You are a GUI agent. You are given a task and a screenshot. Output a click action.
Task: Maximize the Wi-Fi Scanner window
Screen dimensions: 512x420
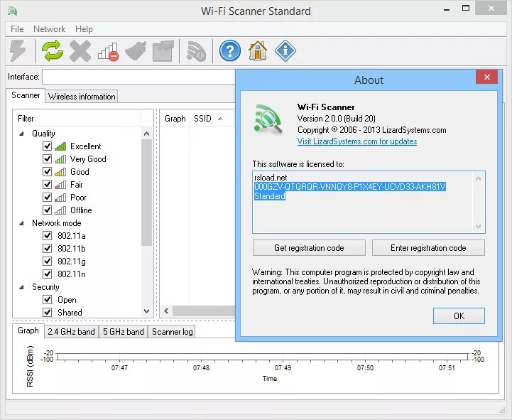[466, 8]
